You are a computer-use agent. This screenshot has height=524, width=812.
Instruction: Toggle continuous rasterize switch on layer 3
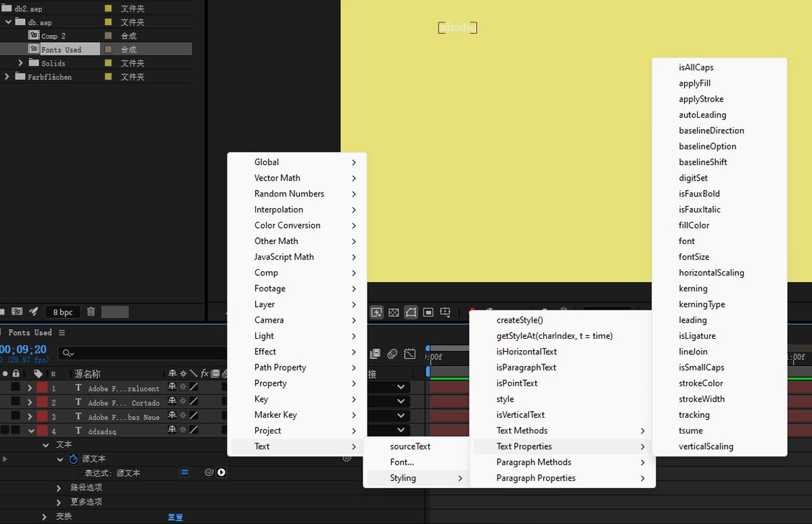coord(183,416)
